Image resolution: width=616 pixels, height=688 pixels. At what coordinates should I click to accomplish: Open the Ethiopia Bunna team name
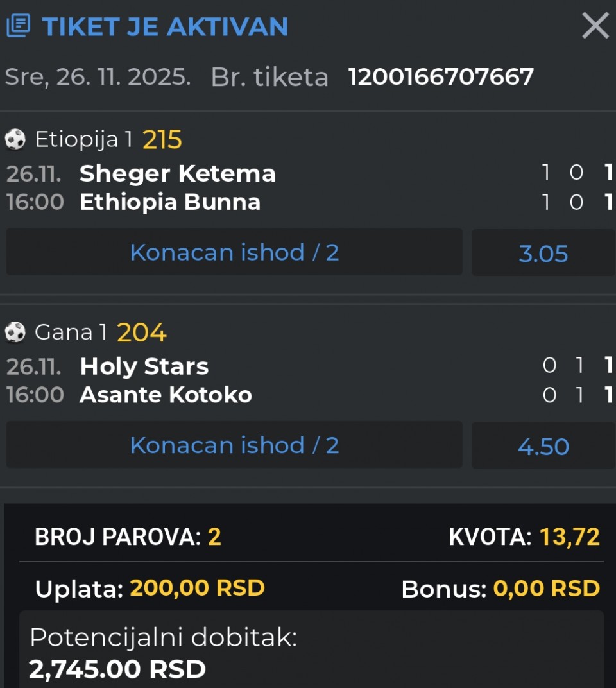click(x=170, y=202)
